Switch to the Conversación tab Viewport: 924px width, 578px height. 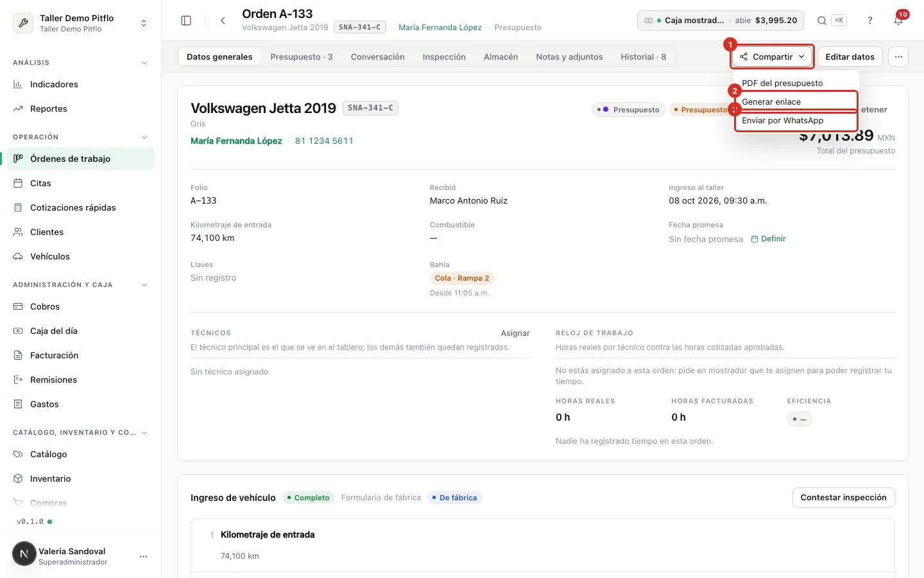point(378,57)
